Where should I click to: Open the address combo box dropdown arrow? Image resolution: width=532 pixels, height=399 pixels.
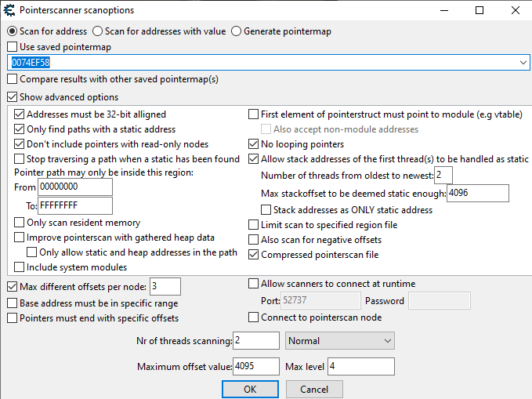(x=523, y=63)
